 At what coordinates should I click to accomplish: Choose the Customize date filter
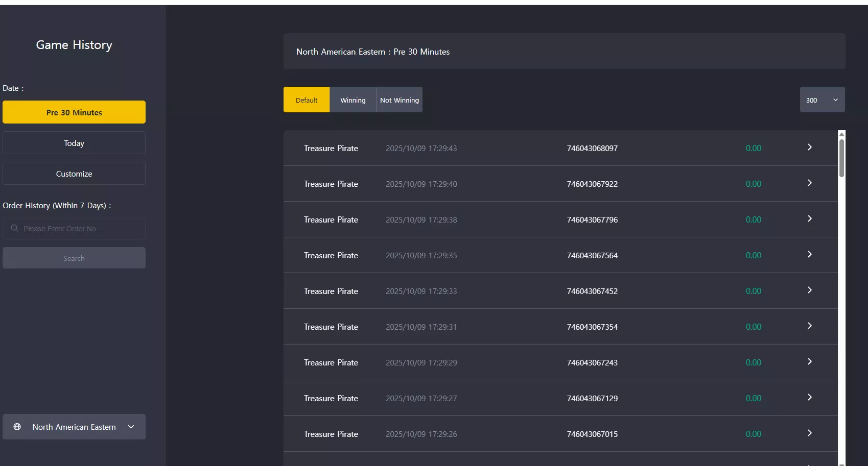[74, 174]
